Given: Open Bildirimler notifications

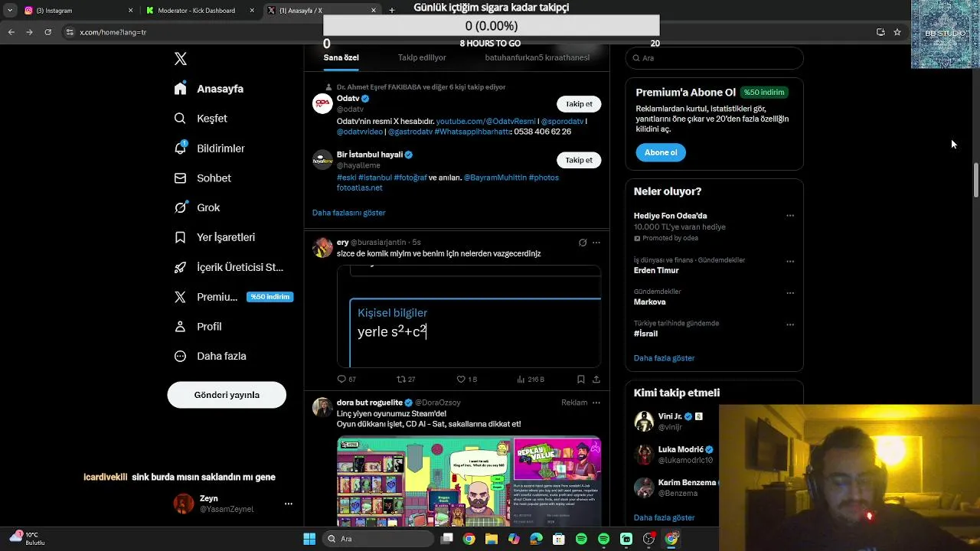Looking at the screenshot, I should [x=210, y=148].
